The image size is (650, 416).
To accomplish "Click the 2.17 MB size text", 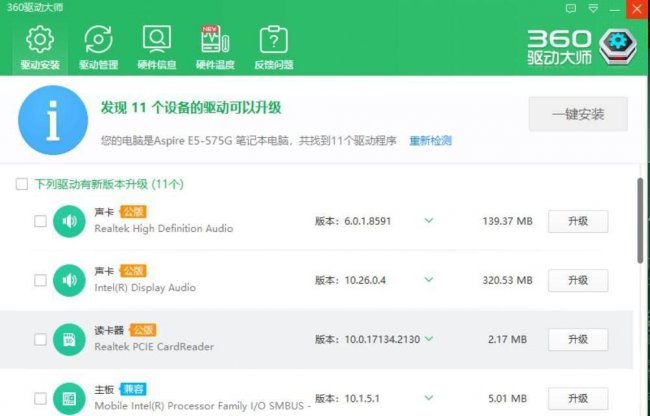I will click(507, 339).
